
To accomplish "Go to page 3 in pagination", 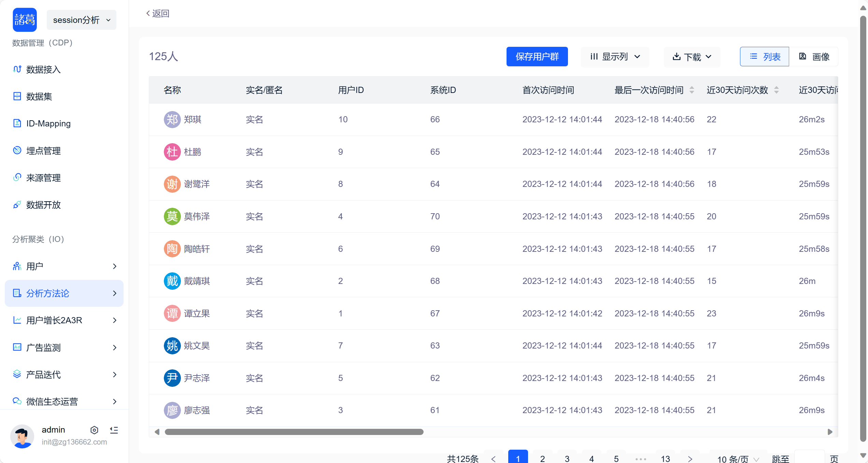I will (567, 459).
